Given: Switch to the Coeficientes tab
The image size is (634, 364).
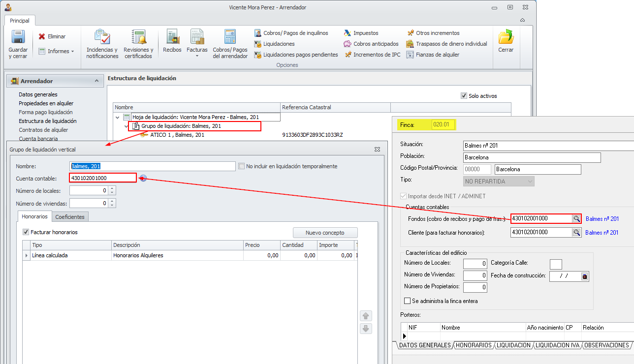Looking at the screenshot, I should tap(69, 217).
